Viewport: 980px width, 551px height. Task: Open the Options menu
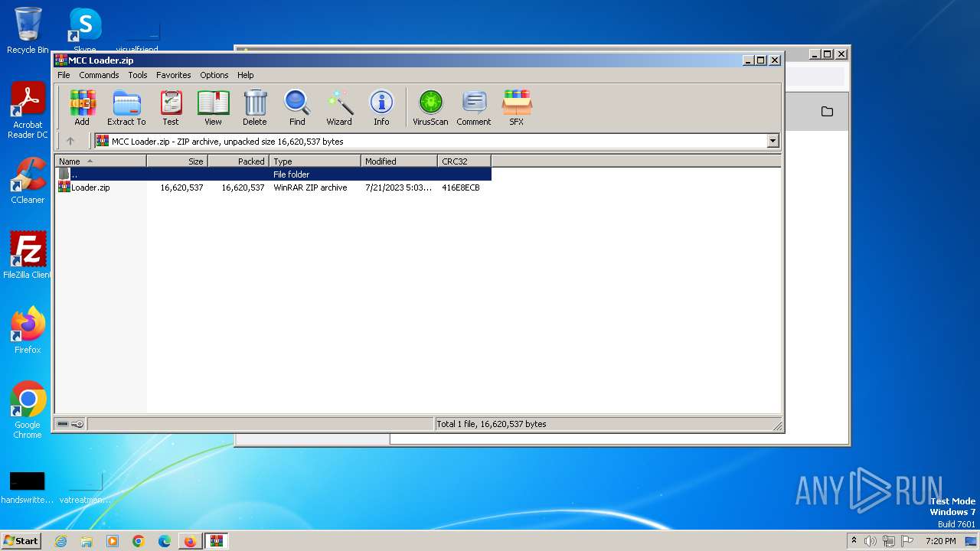pyautogui.click(x=214, y=75)
